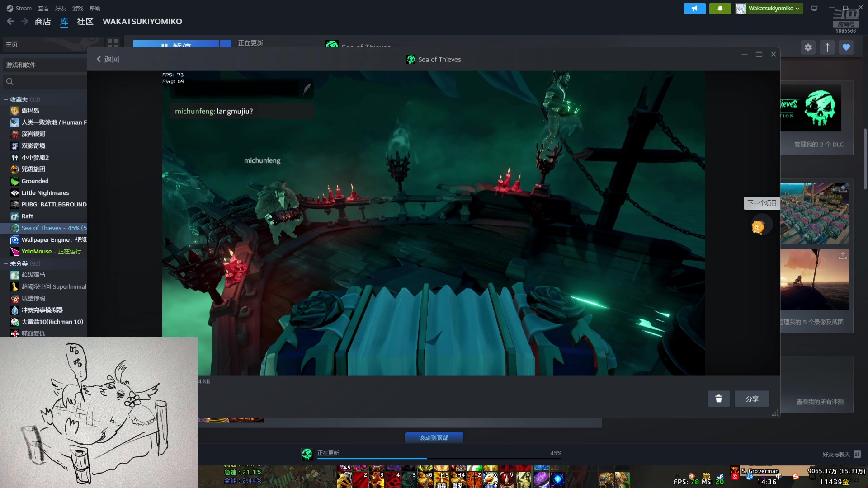Select Little Nightmares in the game list

coord(44,193)
